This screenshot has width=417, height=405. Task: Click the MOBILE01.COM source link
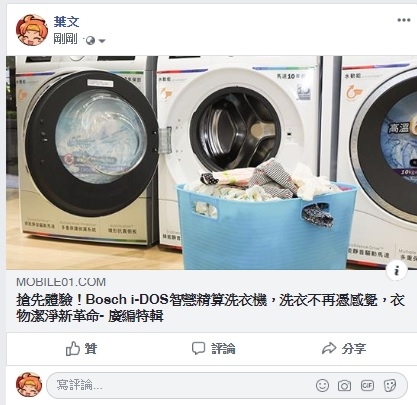tap(61, 282)
